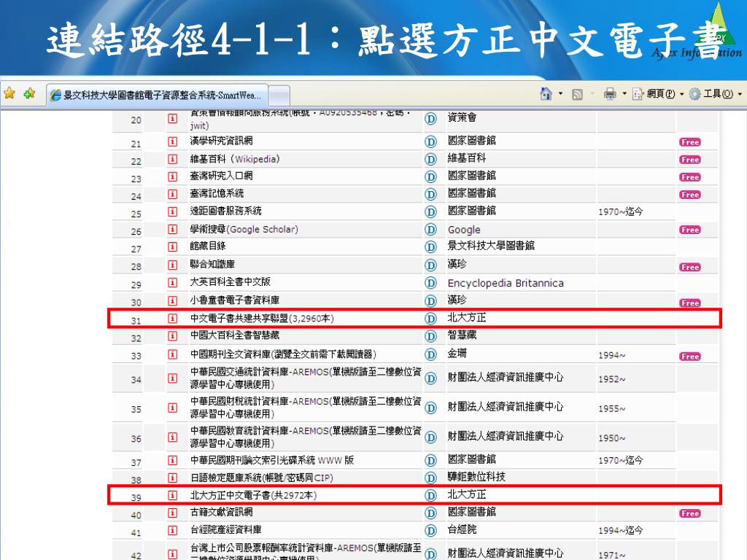The image size is (747, 560).
Task: Click D database icon for 大英百科全書中文版
Action: pos(430,284)
